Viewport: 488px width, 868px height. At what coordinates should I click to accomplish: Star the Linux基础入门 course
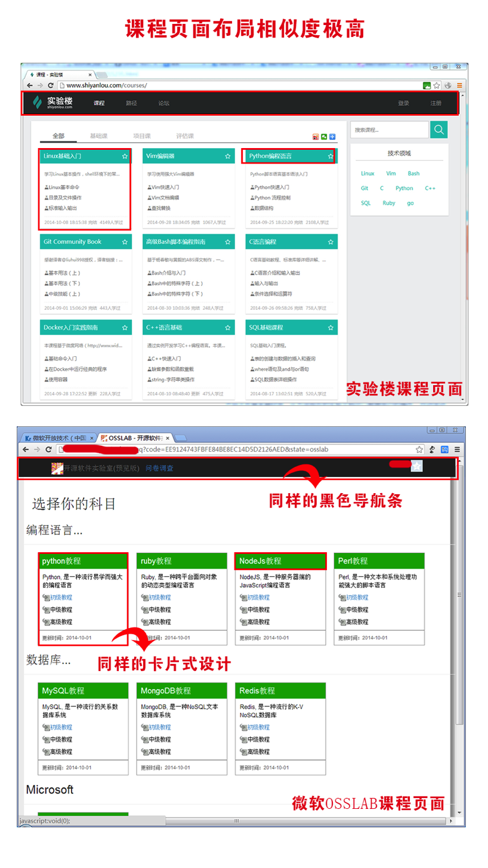[x=125, y=156]
